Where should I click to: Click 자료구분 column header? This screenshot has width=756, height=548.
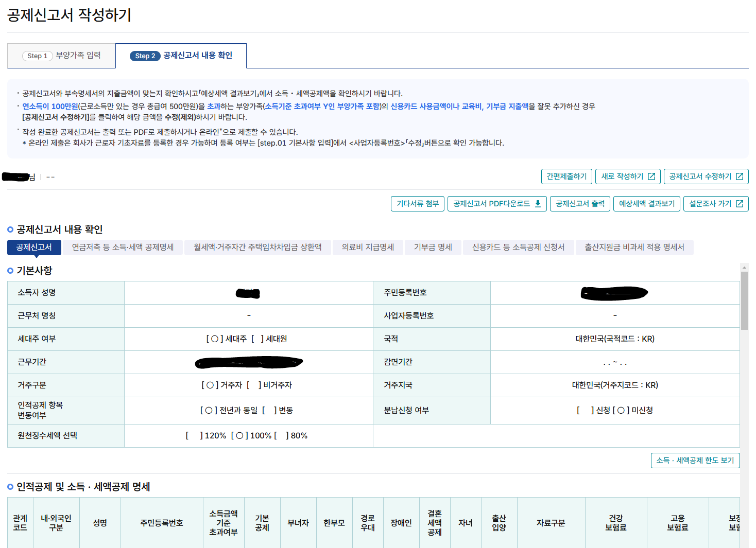point(551,523)
